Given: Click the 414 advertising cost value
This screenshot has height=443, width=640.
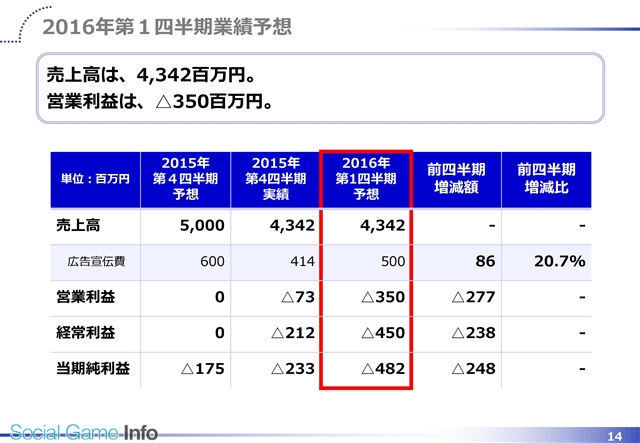Looking at the screenshot, I should tap(302, 261).
